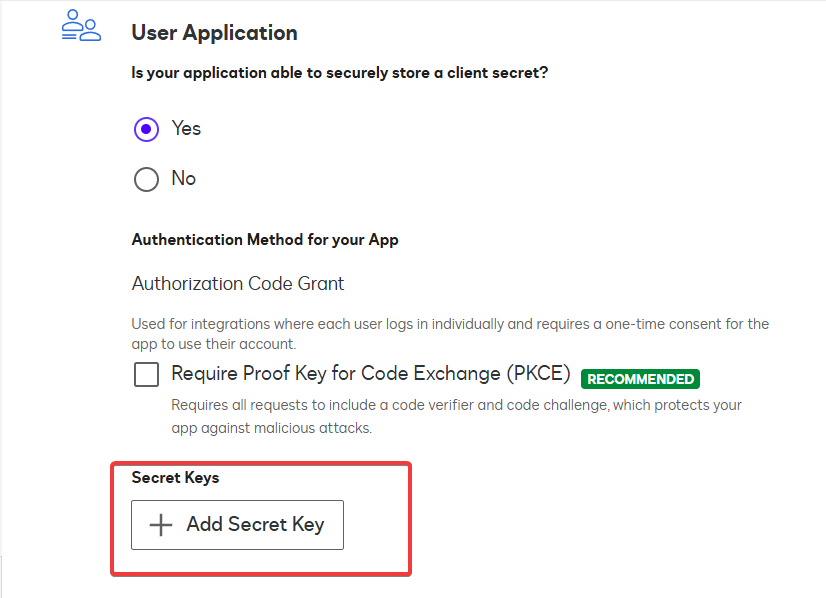Image resolution: width=826 pixels, height=598 pixels.
Task: Select the No radio button
Action: coord(146,179)
